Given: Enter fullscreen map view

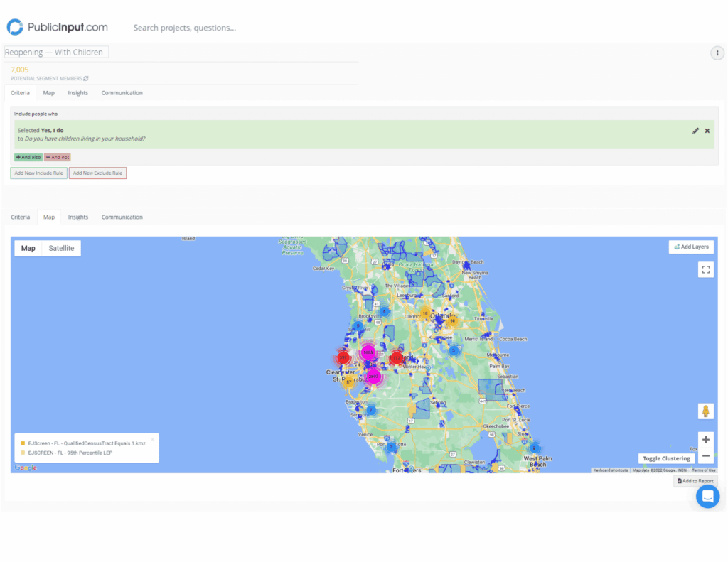Looking at the screenshot, I should [705, 269].
